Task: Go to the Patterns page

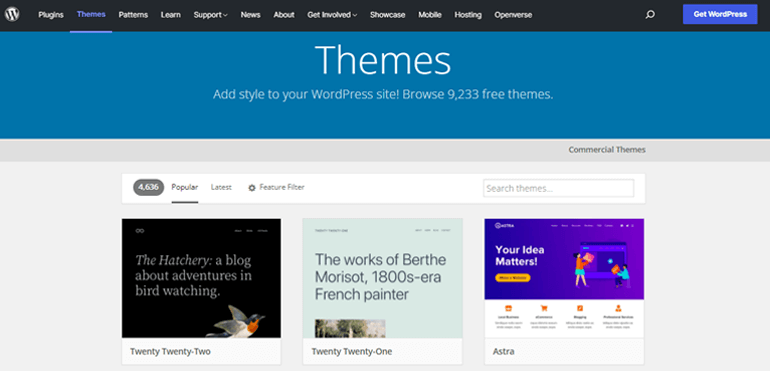Action: (133, 15)
